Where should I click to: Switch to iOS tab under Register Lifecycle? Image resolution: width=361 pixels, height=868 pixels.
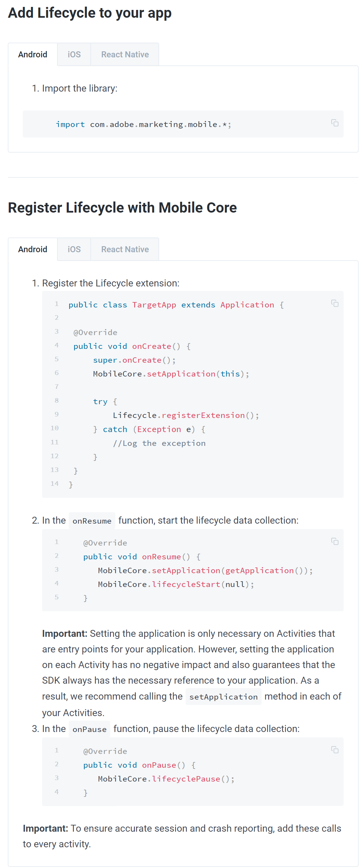74,249
